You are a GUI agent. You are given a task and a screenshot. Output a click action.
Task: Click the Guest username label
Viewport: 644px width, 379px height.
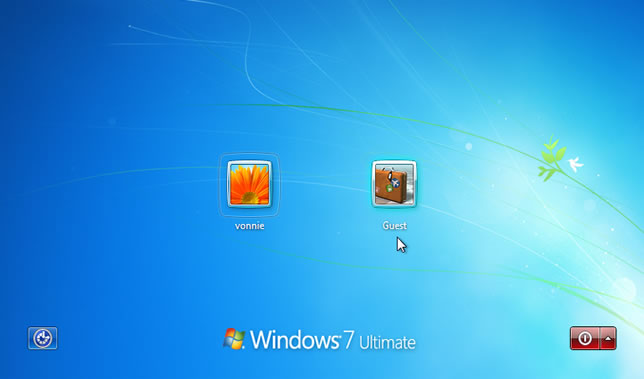(x=395, y=225)
